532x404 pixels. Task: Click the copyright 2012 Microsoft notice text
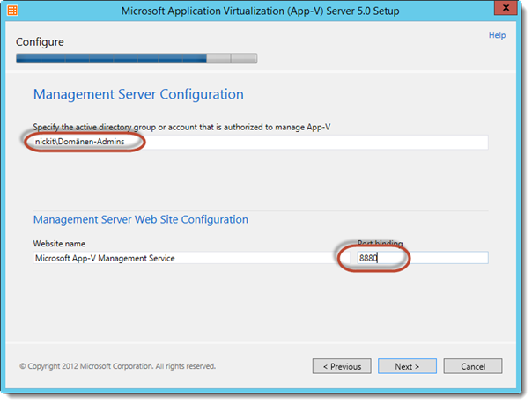pos(117,366)
